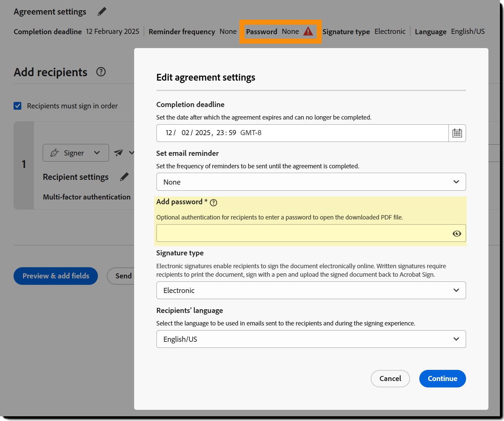Uncheck Recipients must sign in order
The width and height of the screenshot is (504, 421).
pyautogui.click(x=17, y=106)
